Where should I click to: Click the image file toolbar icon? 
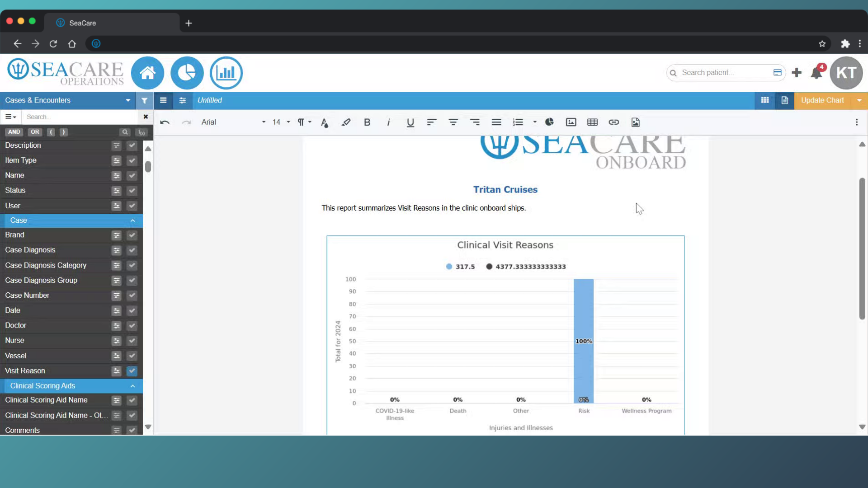(636, 122)
